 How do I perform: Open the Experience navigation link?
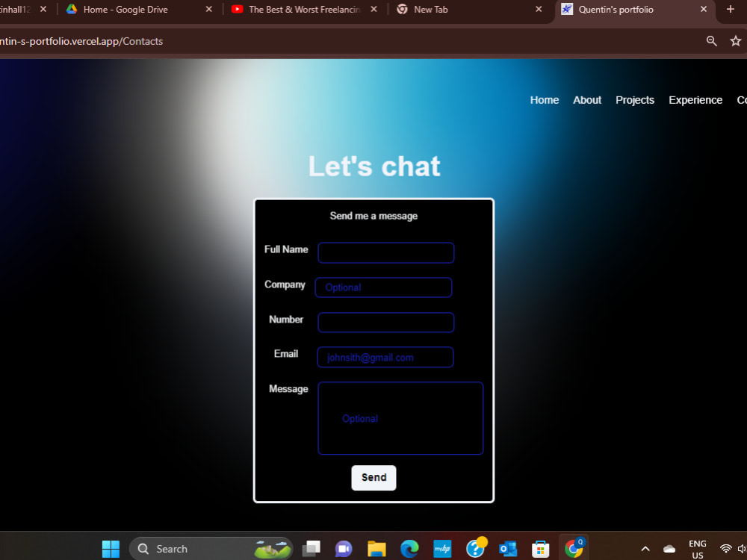[695, 100]
